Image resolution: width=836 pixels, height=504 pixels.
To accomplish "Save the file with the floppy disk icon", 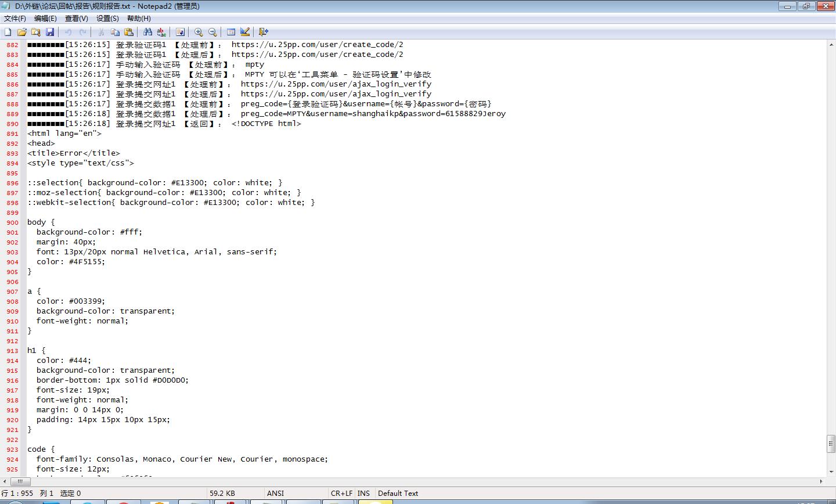I will tap(50, 32).
